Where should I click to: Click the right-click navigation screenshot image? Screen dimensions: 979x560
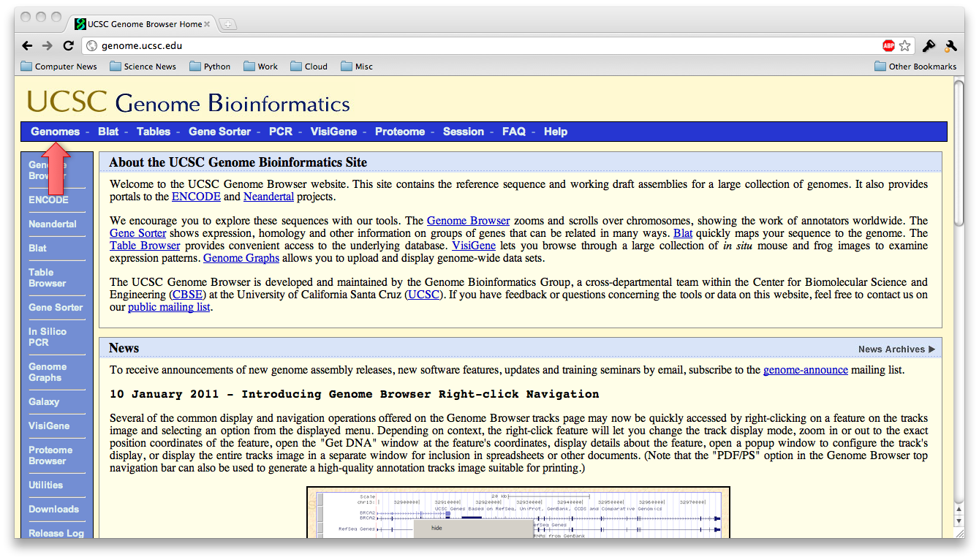(518, 512)
